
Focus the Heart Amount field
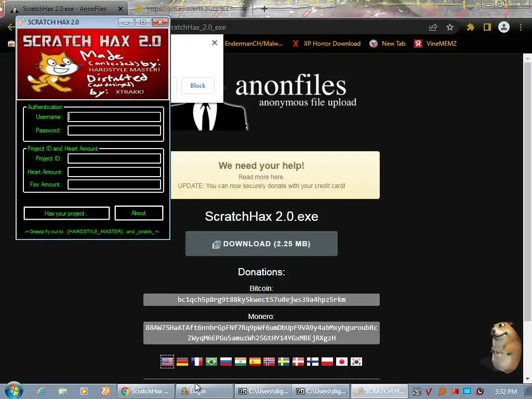point(114,172)
